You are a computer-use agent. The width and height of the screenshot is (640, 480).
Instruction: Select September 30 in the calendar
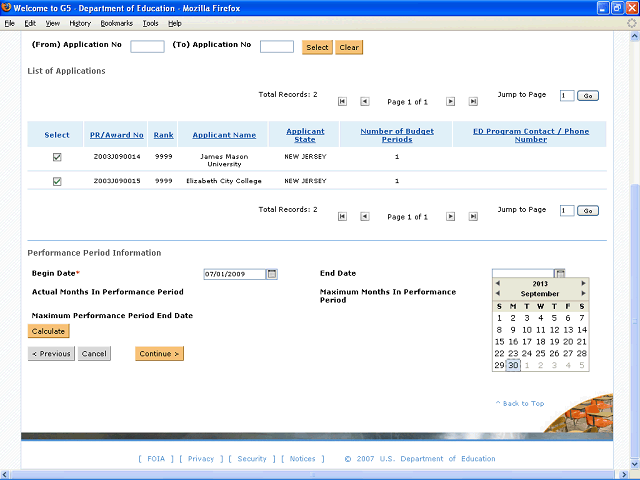(x=513, y=365)
